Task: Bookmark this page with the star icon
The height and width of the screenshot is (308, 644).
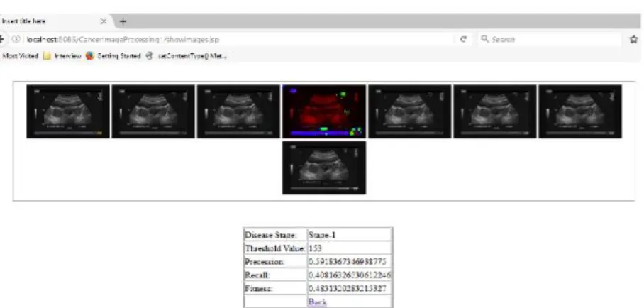Action: point(634,40)
